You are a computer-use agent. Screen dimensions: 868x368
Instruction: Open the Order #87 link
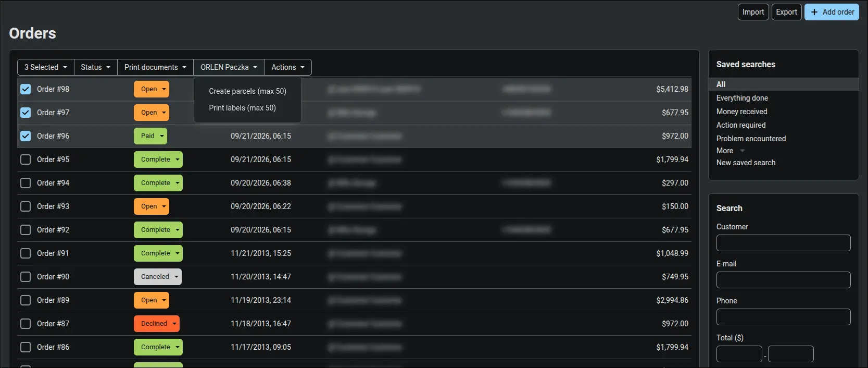[x=53, y=324]
